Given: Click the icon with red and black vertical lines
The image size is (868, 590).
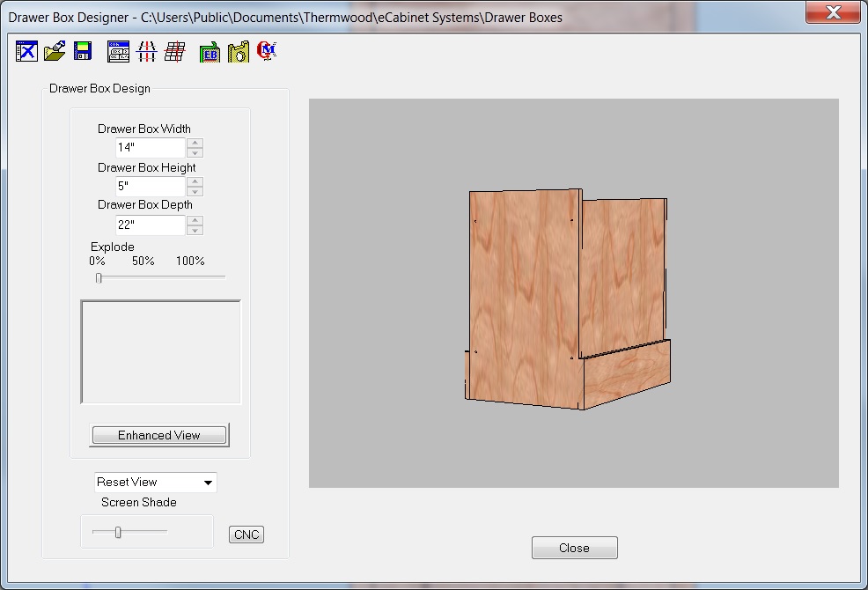Looking at the screenshot, I should [147, 52].
